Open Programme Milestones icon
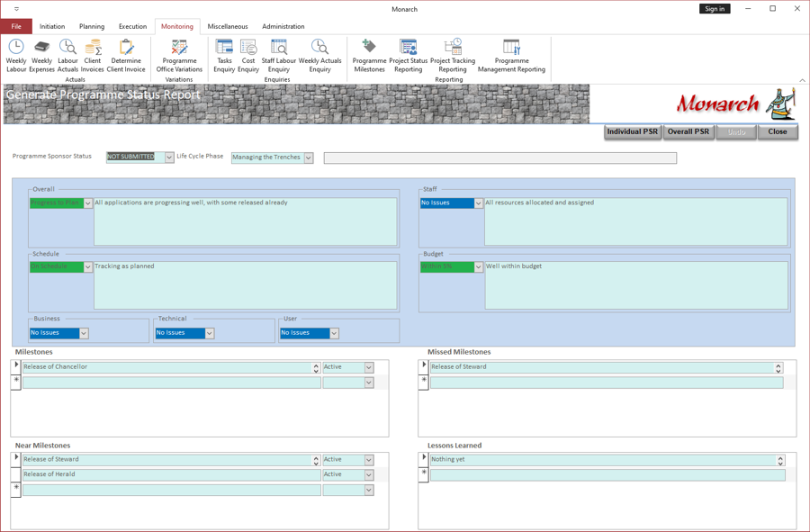The width and height of the screenshot is (810, 532). click(x=369, y=55)
